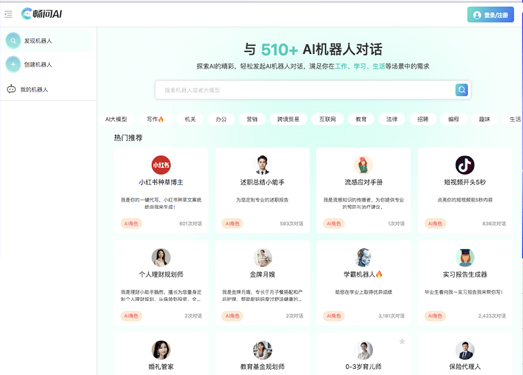Click the 述职总结小能手 avatar

[x=262, y=165]
